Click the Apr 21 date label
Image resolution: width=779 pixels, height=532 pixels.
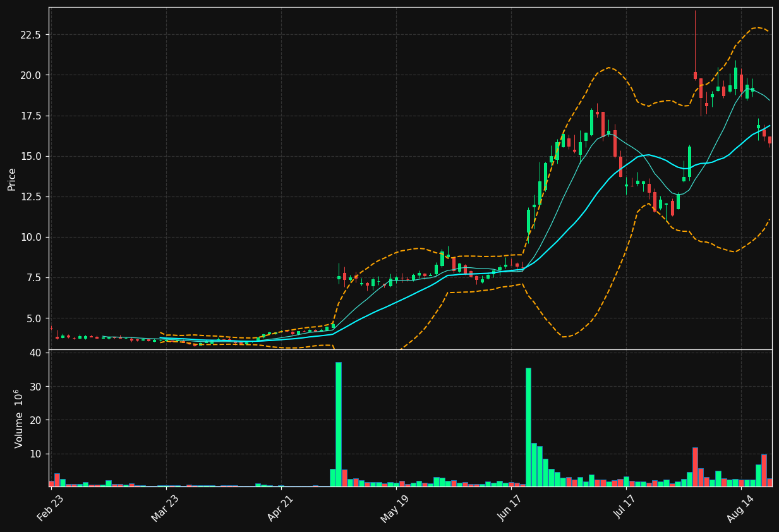[x=281, y=508]
